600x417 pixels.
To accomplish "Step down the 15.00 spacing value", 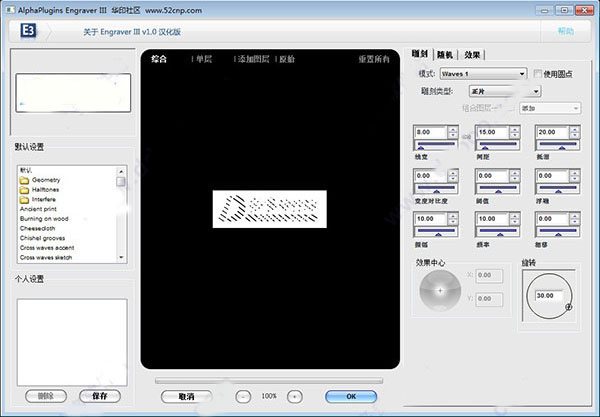I will point(515,135).
